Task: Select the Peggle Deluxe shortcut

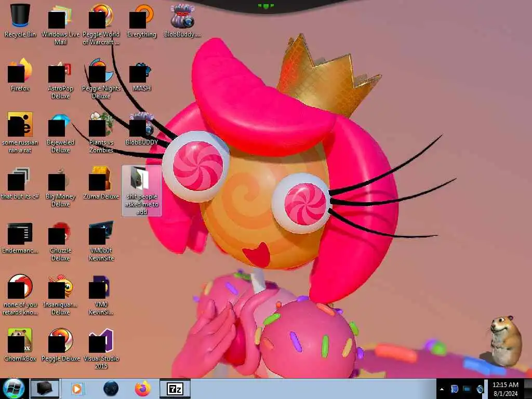Action: point(60,345)
